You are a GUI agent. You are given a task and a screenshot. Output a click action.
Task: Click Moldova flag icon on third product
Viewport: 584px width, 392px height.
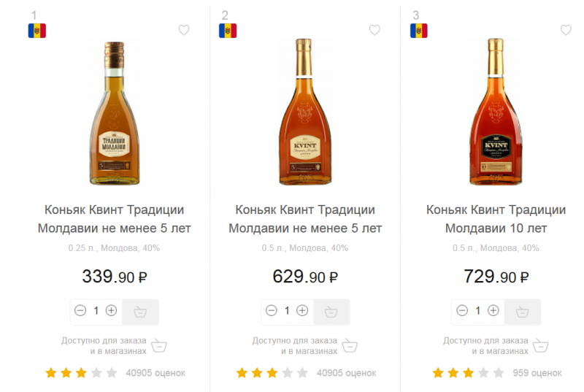(x=419, y=31)
